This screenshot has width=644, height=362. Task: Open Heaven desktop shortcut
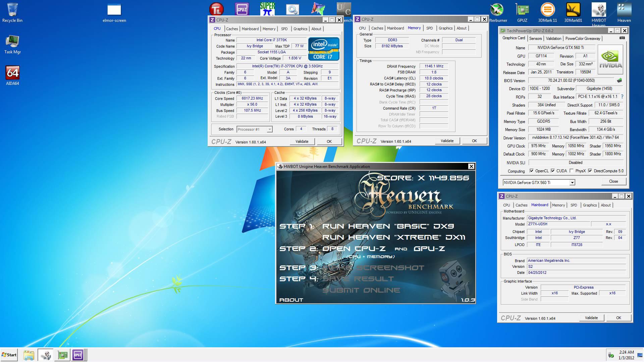click(624, 13)
